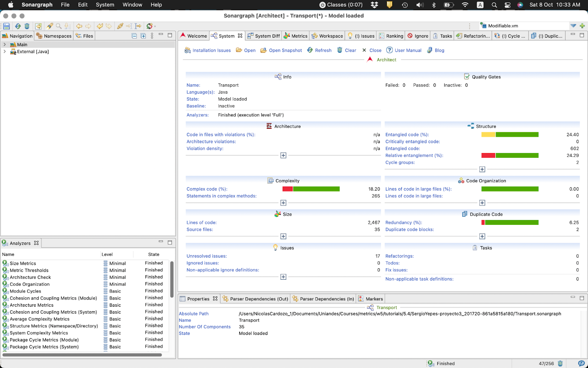This screenshot has width=588, height=368.
Task: Open the Window menu
Action: (x=132, y=5)
